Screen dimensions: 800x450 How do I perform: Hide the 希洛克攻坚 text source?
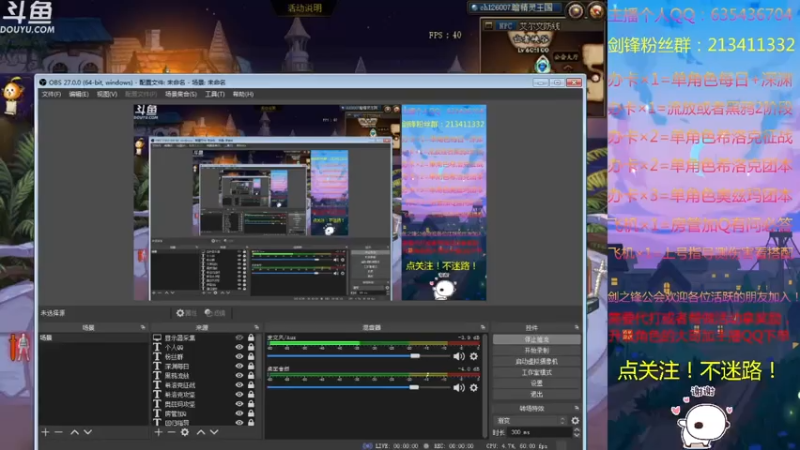click(x=239, y=394)
